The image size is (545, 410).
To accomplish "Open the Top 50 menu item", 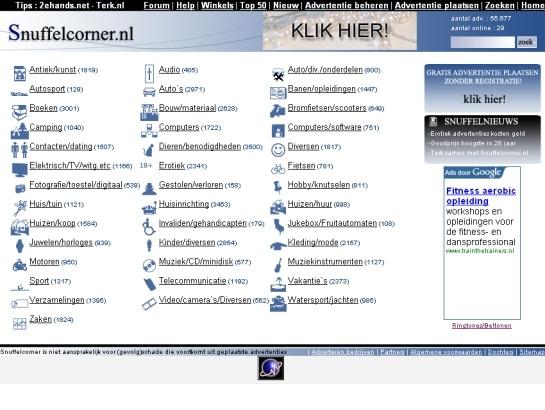I will coord(253,6).
